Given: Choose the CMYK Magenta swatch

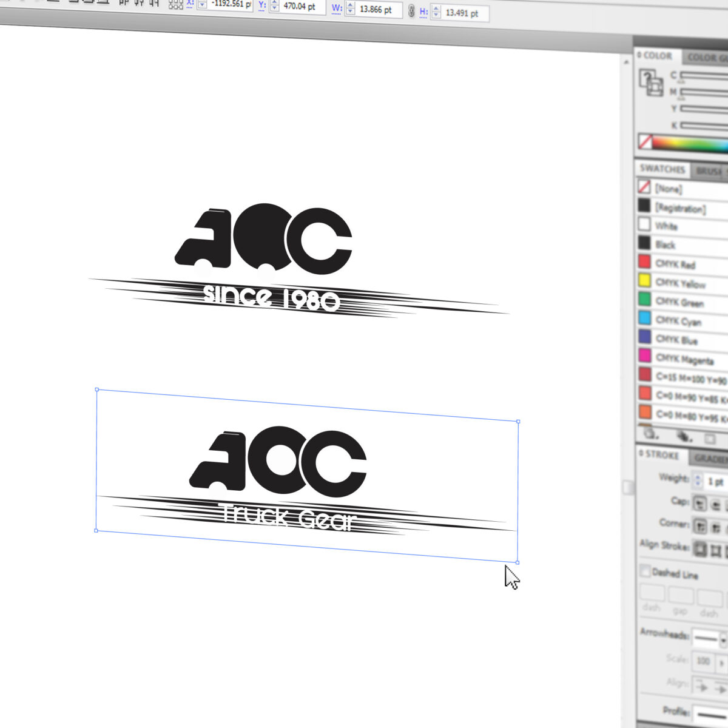Looking at the screenshot, I should tap(683, 358).
